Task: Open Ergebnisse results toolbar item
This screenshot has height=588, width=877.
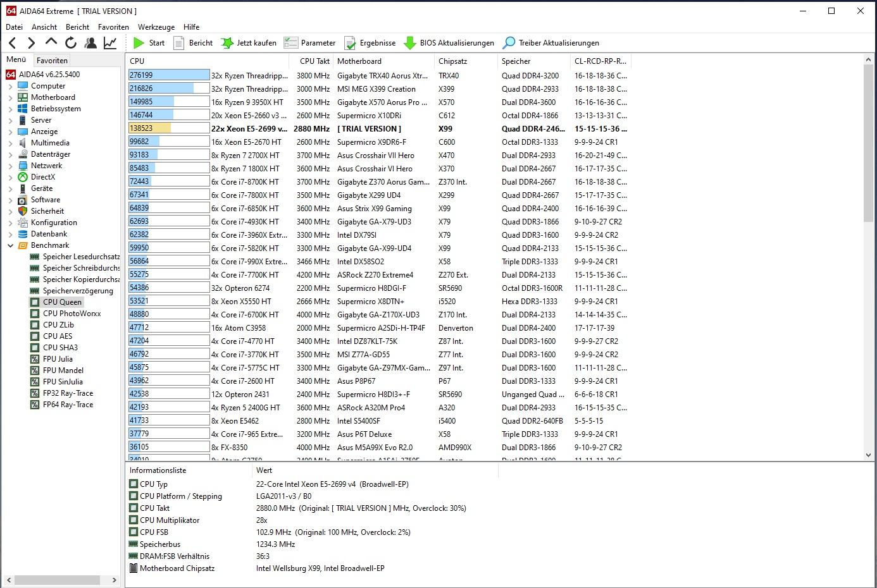Action: [x=370, y=43]
